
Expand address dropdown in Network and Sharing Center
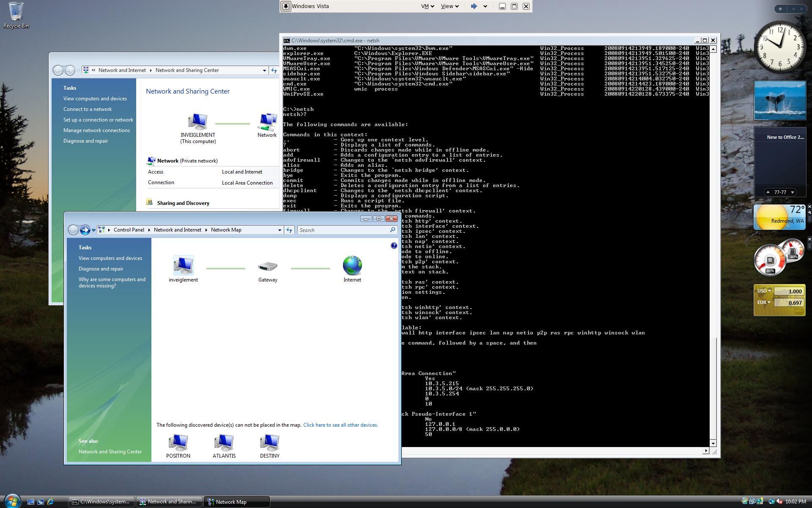click(264, 70)
